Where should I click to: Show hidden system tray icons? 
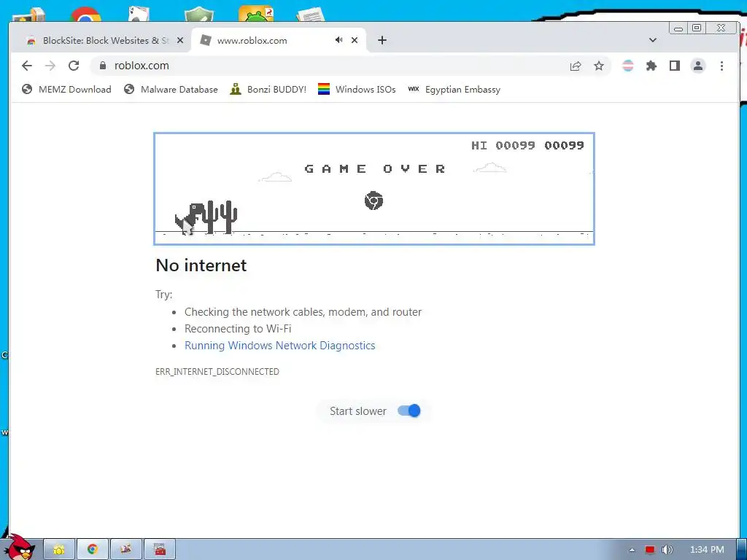coord(632,550)
